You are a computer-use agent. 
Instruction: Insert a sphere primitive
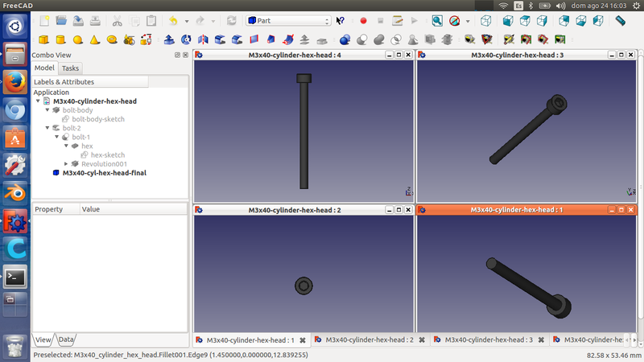pyautogui.click(x=78, y=39)
